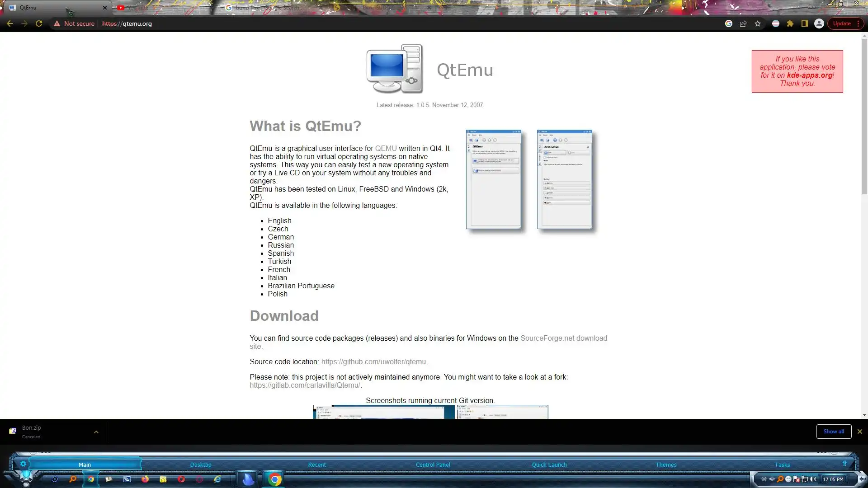Image resolution: width=868 pixels, height=488 pixels.
Task: Open the Themes dock tab
Action: (x=666, y=465)
